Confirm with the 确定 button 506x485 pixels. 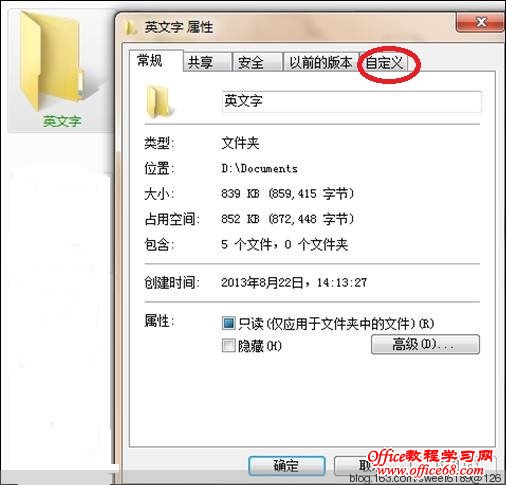tap(287, 465)
